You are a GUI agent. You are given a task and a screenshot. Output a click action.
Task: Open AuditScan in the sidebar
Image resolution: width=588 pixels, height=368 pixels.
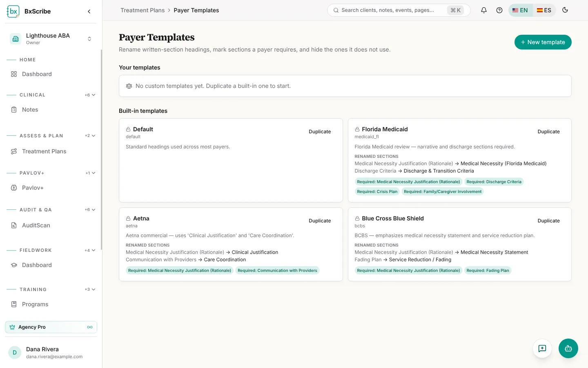tap(51, 225)
